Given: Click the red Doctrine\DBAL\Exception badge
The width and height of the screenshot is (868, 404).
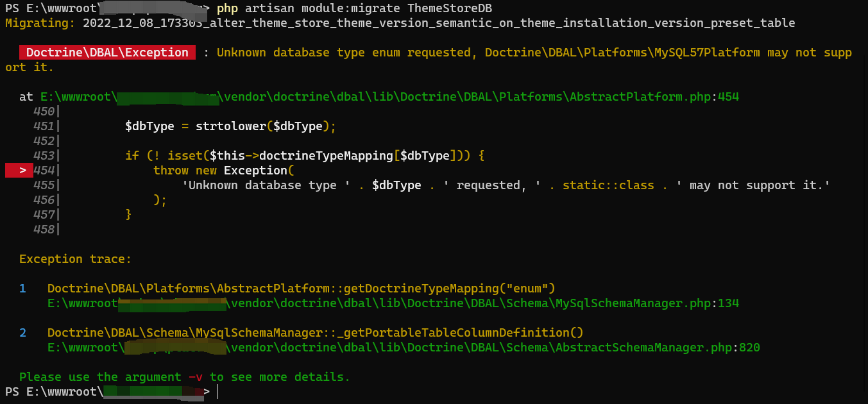Looking at the screenshot, I should [x=107, y=53].
